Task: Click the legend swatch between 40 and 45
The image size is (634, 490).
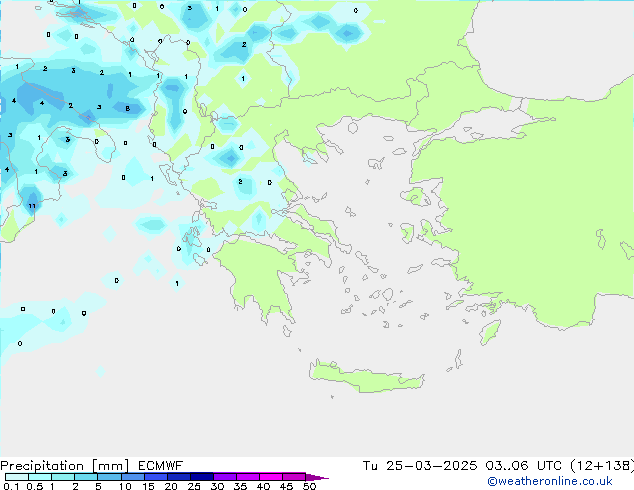Action: (271, 477)
